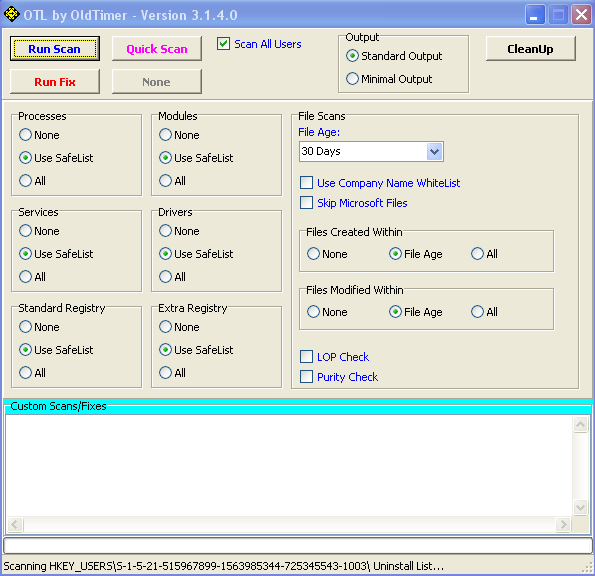595x576 pixels.
Task: Enable the Purity Check checkbox
Action: (x=306, y=377)
